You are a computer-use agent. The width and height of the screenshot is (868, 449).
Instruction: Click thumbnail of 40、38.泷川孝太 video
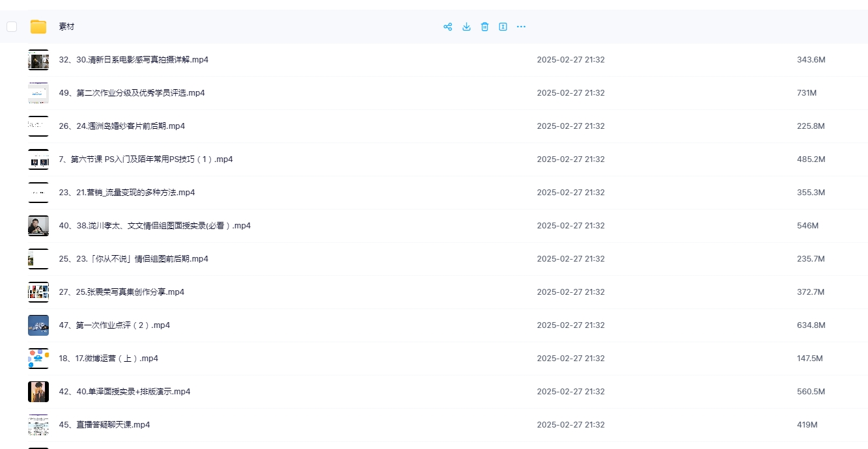coord(38,226)
